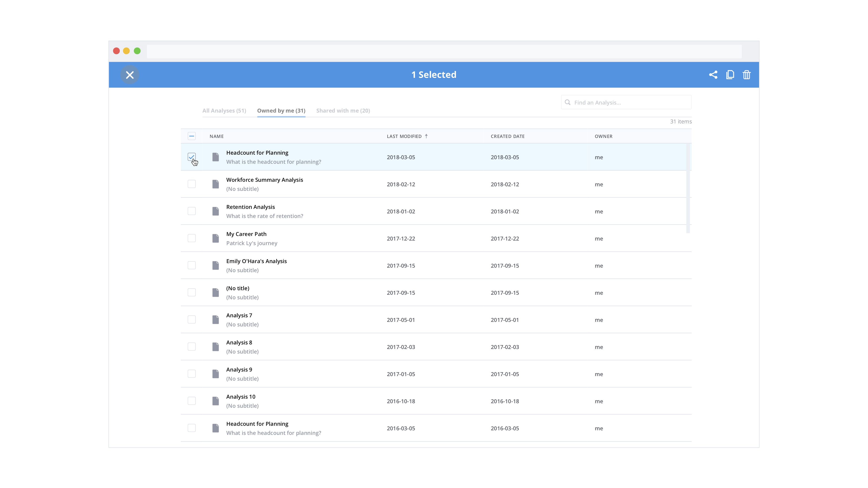
Task: Toggle the Last Modified sort arrow
Action: (426, 136)
